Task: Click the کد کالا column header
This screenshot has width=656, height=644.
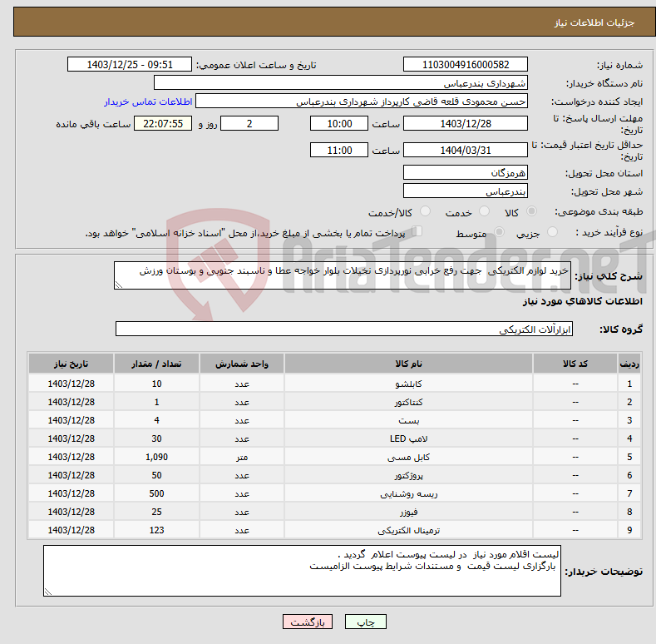Action: (x=575, y=364)
